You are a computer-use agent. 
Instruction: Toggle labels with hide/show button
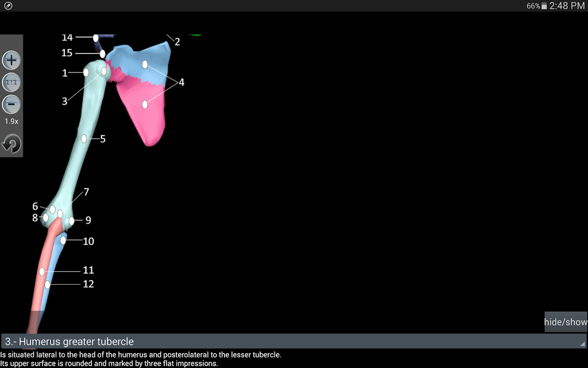click(566, 322)
